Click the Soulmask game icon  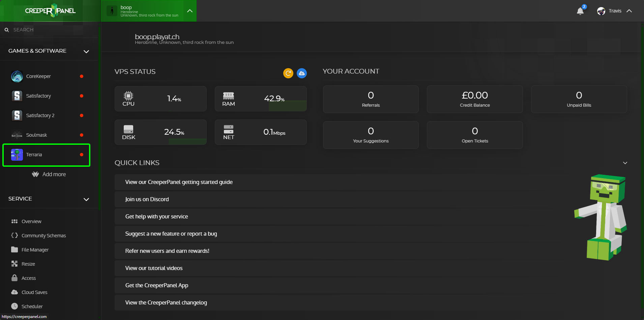tap(17, 135)
